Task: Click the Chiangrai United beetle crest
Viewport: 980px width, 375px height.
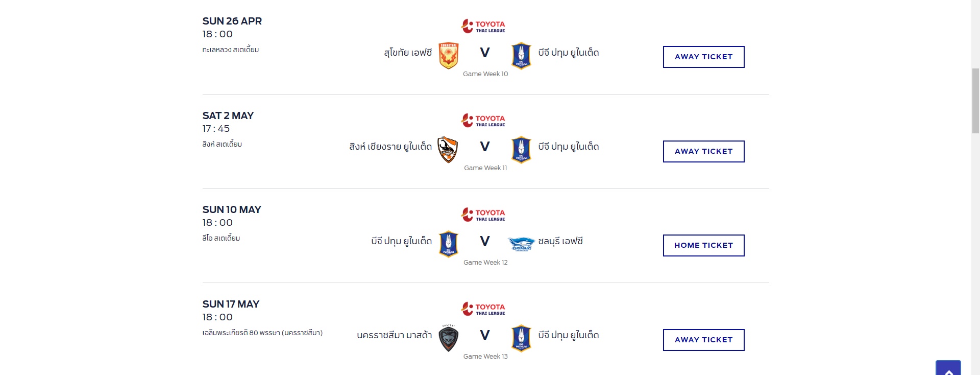Action: [448, 150]
